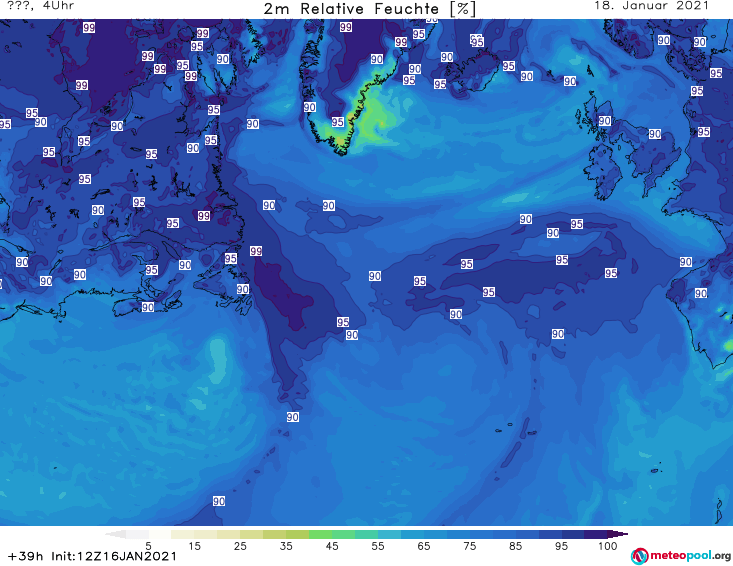
Task: Click the meteopool.org logo icon
Action: tap(639, 556)
